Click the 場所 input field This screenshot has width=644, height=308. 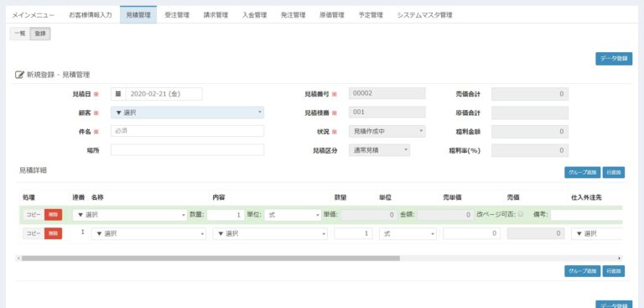(x=187, y=149)
